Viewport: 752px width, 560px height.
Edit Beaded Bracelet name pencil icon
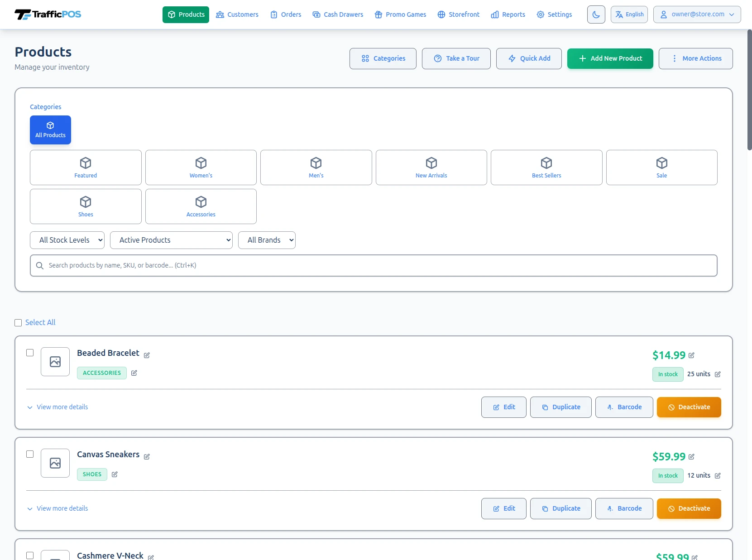pyautogui.click(x=147, y=355)
